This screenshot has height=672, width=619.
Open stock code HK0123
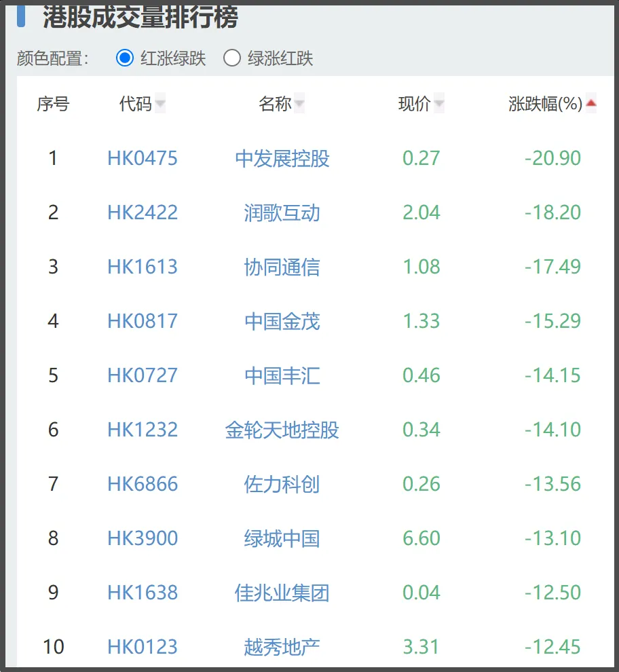(143, 647)
